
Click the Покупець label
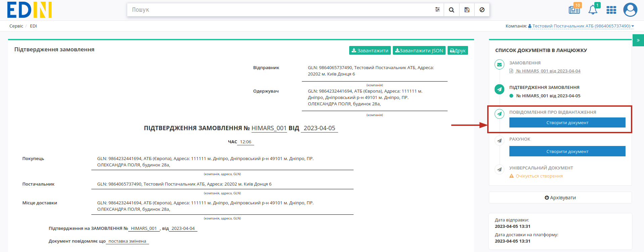[x=33, y=158]
